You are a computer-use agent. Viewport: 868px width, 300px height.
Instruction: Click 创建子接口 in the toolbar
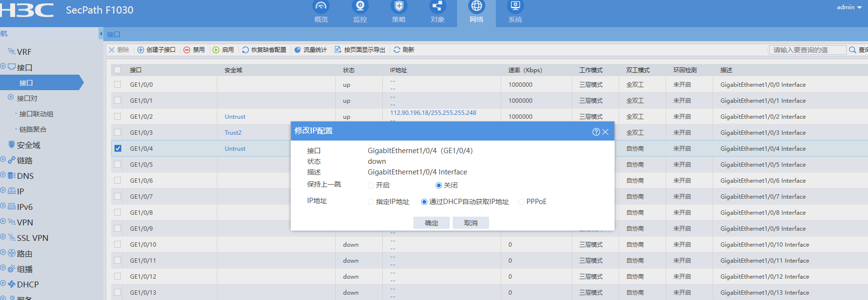(x=156, y=50)
